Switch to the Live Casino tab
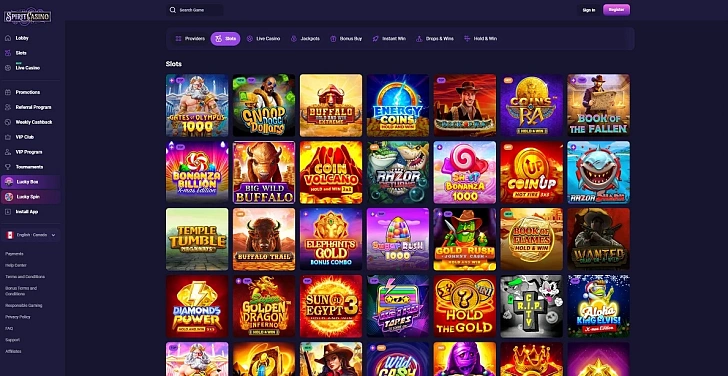728x376 pixels. pyautogui.click(x=263, y=39)
